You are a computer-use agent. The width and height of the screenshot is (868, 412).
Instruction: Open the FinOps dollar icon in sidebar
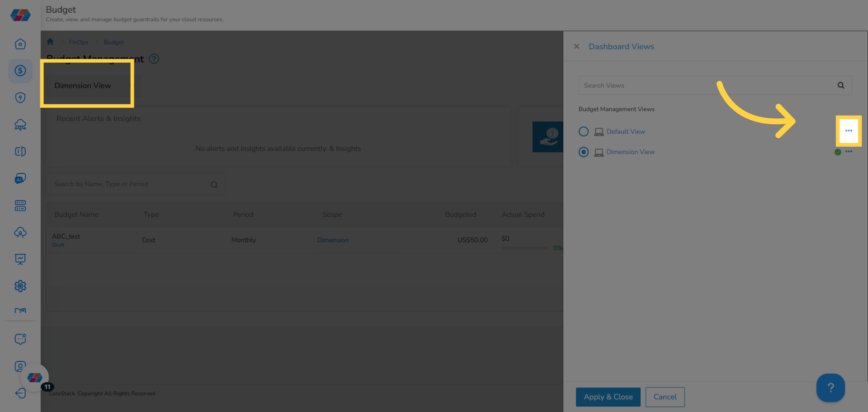[x=20, y=71]
